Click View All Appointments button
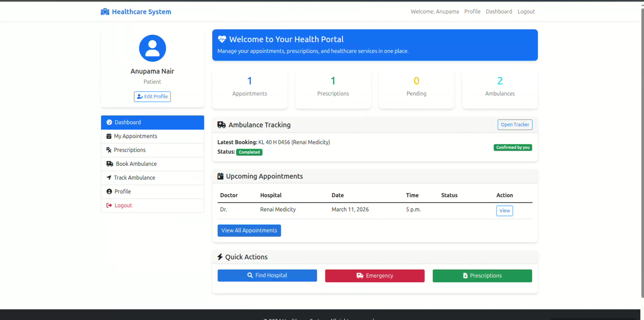This screenshot has width=644, height=320. pyautogui.click(x=249, y=230)
